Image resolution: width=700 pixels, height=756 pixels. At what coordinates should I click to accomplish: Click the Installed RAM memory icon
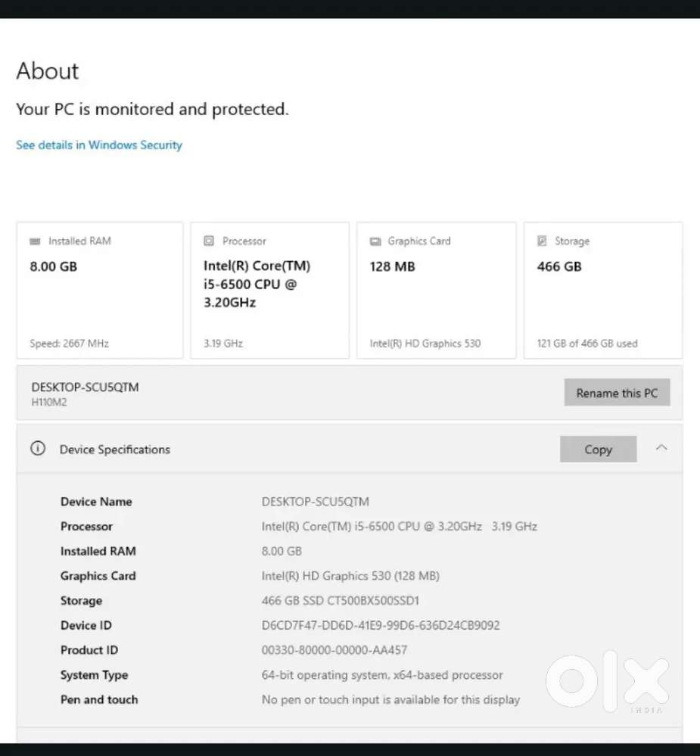tap(36, 241)
